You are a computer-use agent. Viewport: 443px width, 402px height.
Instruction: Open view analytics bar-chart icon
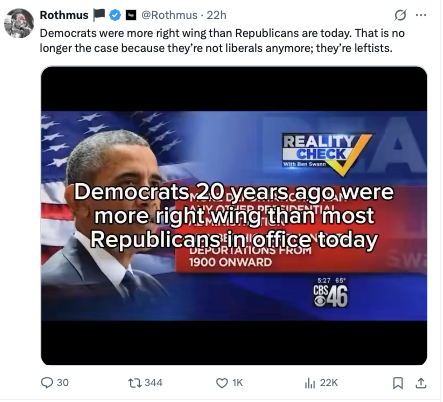point(310,383)
